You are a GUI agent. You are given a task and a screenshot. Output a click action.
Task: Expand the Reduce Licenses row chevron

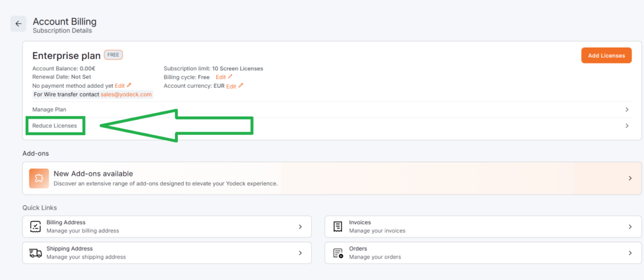(626, 126)
